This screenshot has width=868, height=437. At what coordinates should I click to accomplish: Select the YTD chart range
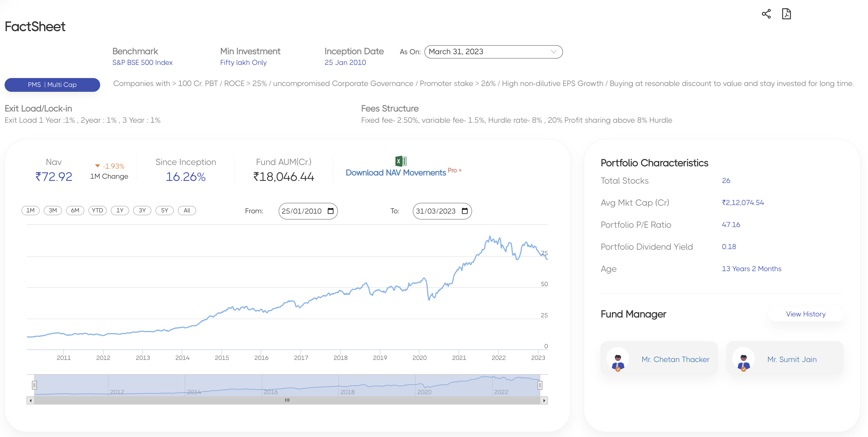[97, 211]
